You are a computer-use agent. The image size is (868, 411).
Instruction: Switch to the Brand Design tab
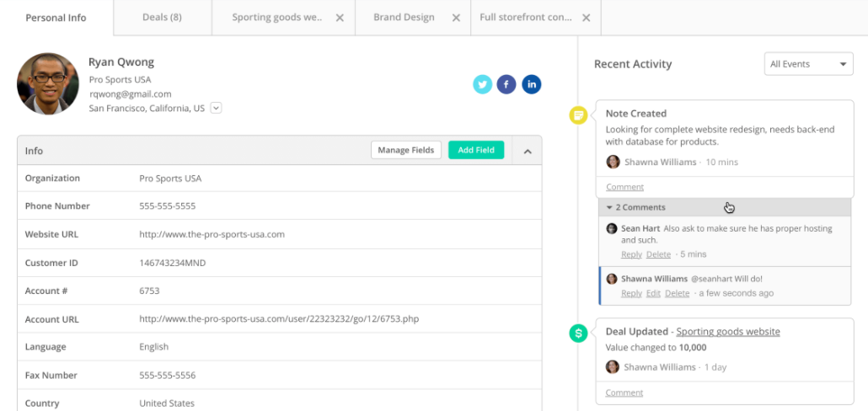pyautogui.click(x=404, y=18)
